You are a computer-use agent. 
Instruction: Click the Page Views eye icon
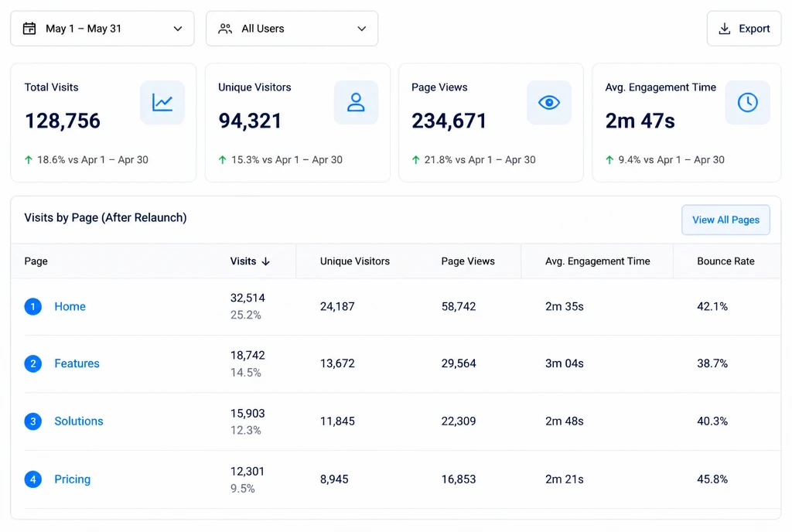(x=549, y=103)
